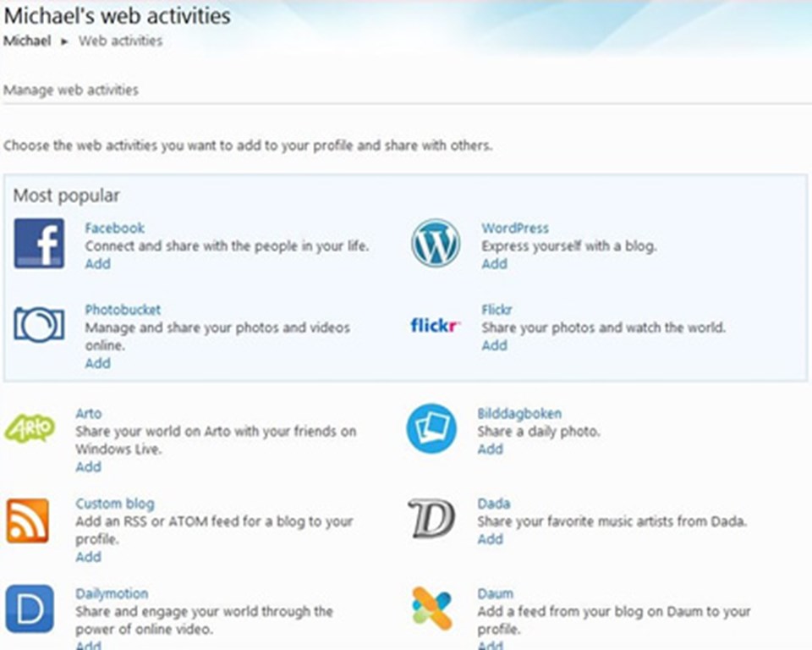Image resolution: width=812 pixels, height=650 pixels.
Task: Click 'Add an RSS or ATOM feed' description
Action: point(214,531)
